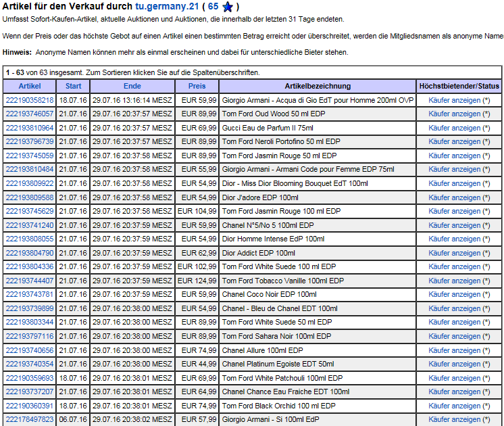Show buyer for Bleu de Chanel row
The width and height of the screenshot is (504, 426).
(454, 308)
